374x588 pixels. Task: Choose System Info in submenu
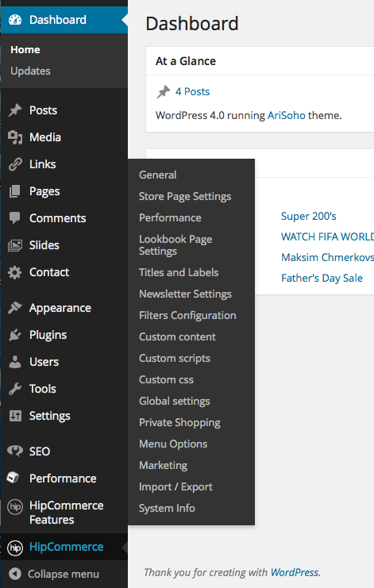coord(167,508)
